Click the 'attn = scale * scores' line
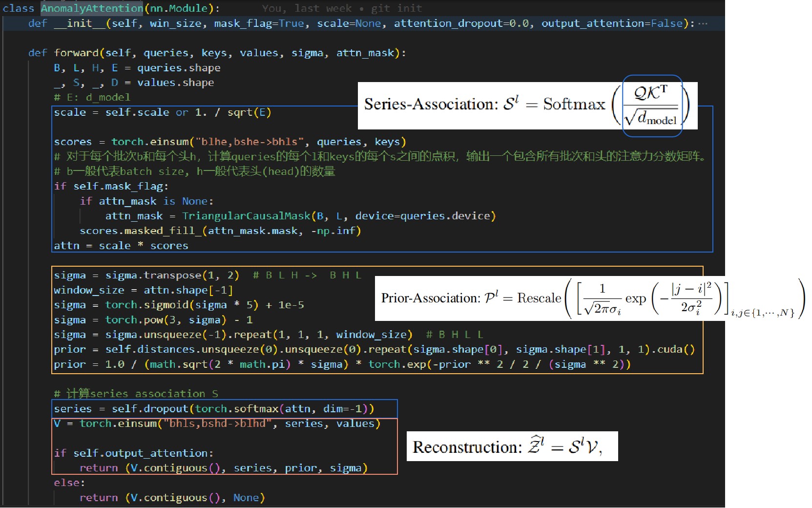The width and height of the screenshot is (812, 508). coord(121,246)
